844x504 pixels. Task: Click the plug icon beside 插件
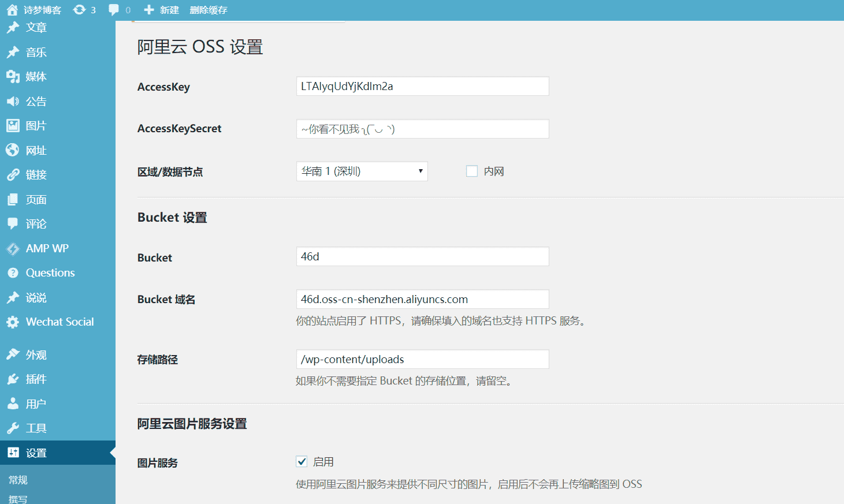coord(13,379)
